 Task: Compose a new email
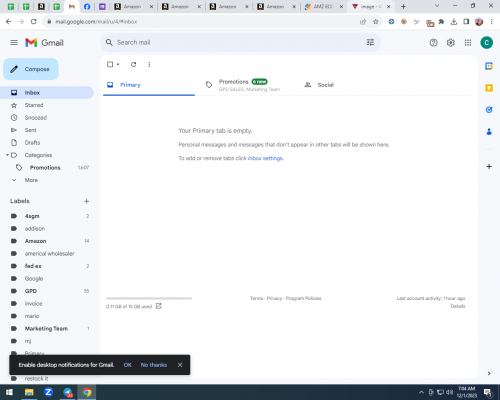click(x=31, y=69)
